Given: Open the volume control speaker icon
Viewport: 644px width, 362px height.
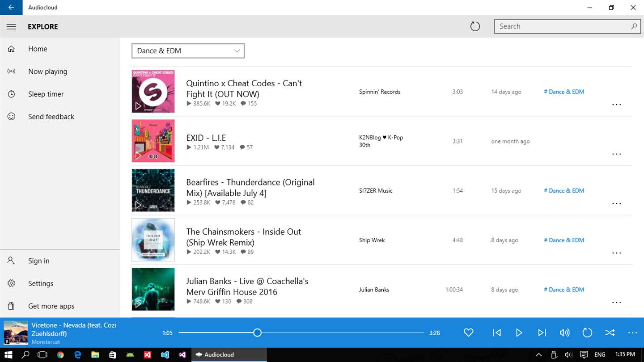Looking at the screenshot, I should pos(564,333).
